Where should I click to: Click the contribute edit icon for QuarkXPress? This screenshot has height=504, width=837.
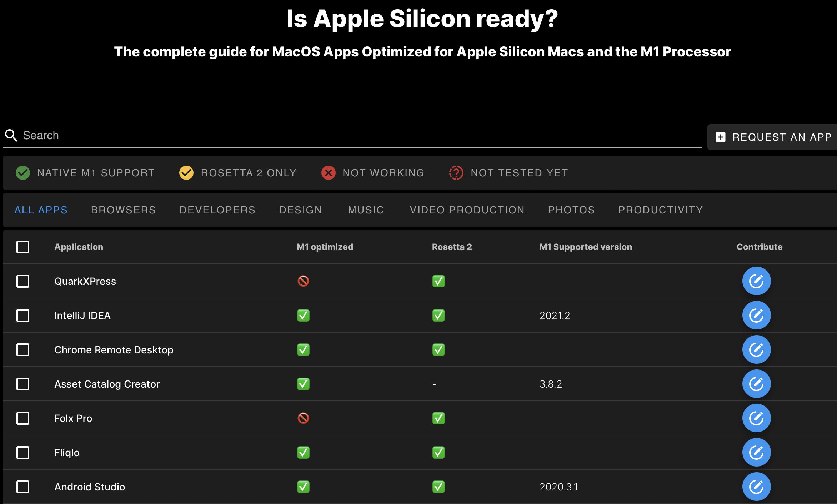coord(756,281)
